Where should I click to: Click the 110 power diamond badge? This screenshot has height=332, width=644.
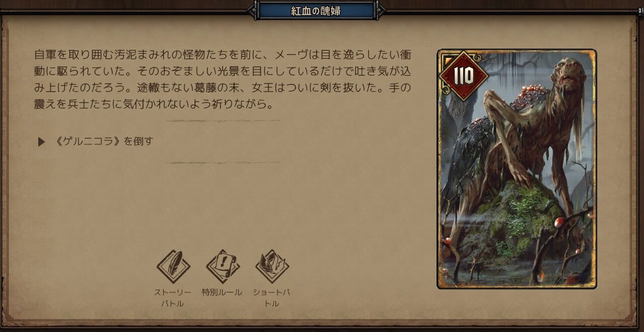(x=464, y=76)
